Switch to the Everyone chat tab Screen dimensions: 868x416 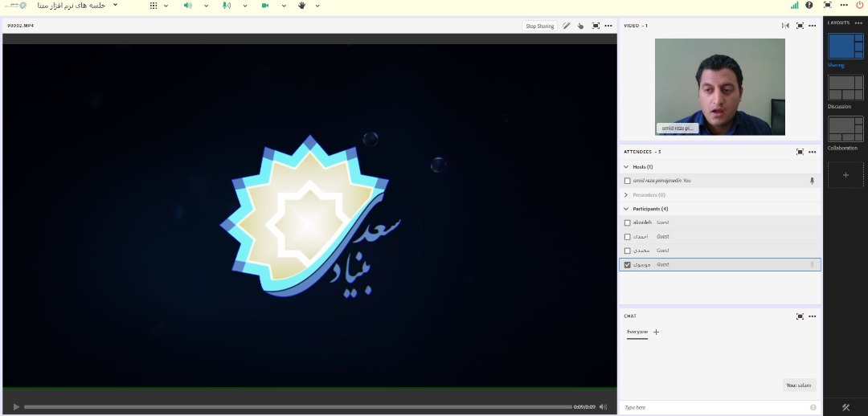[637, 332]
